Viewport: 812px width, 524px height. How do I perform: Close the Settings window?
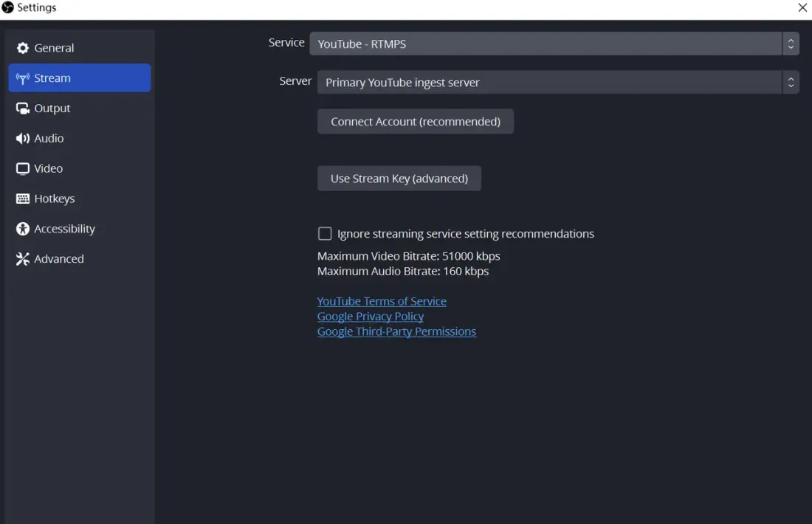802,8
